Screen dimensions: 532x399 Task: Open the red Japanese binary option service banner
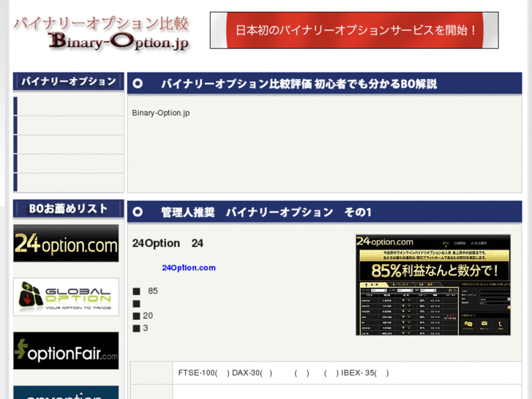coord(354,30)
